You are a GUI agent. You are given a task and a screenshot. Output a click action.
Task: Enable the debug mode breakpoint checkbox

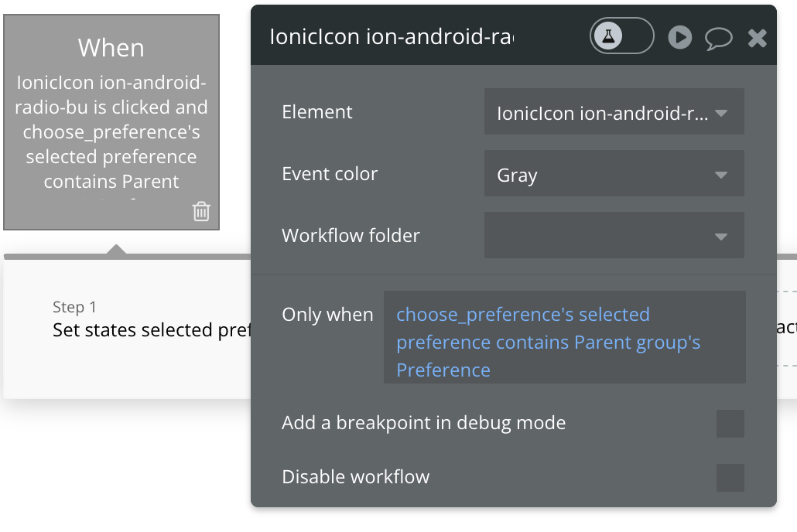pos(730,424)
